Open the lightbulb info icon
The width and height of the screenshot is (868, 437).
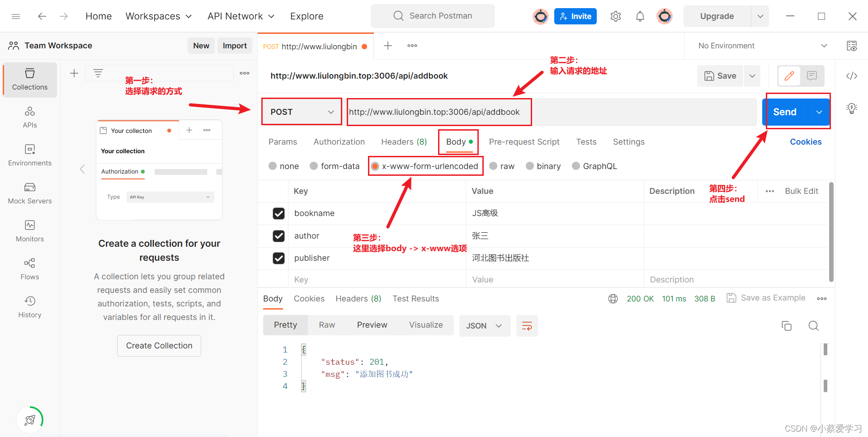tap(852, 108)
